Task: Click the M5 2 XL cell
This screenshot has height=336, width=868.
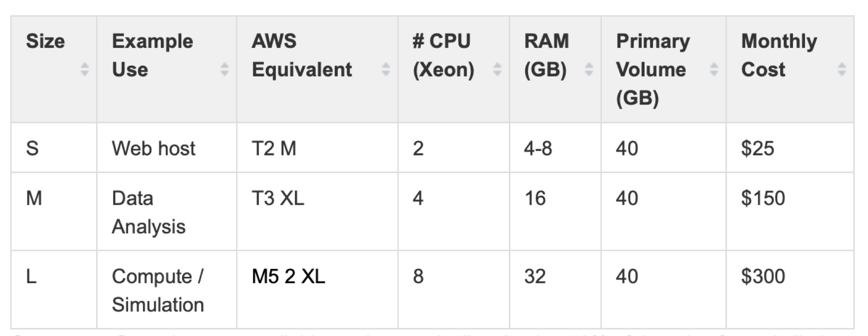Action: tap(289, 276)
